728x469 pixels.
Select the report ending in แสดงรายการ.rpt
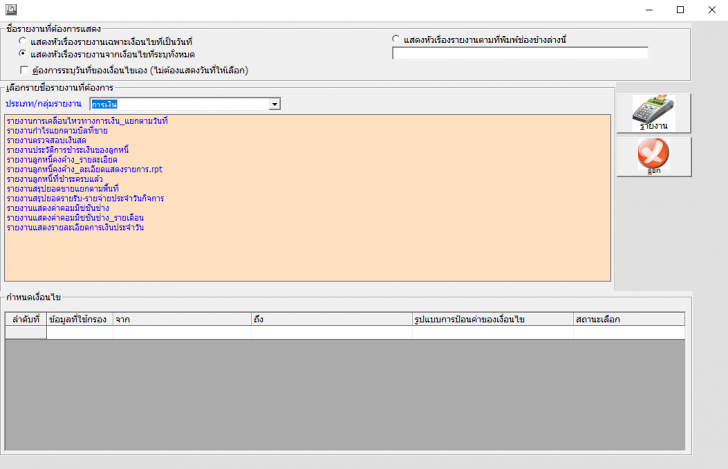[84, 169]
